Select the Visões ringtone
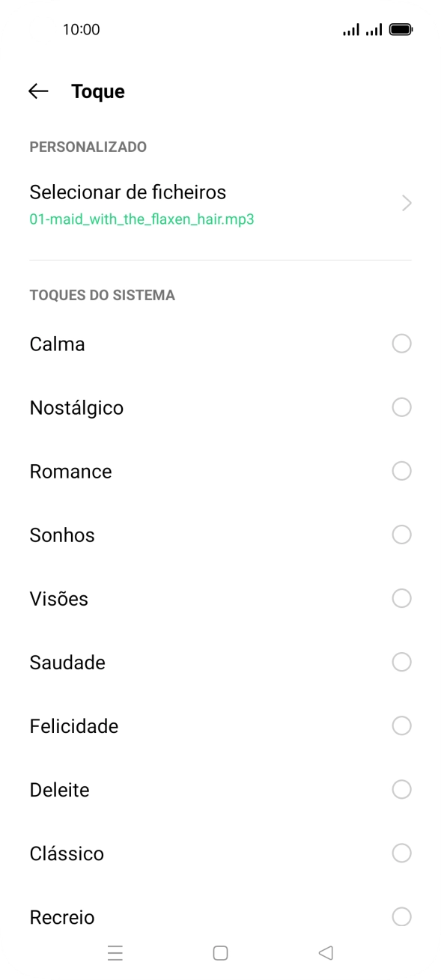The width and height of the screenshot is (441, 980). pos(402,598)
